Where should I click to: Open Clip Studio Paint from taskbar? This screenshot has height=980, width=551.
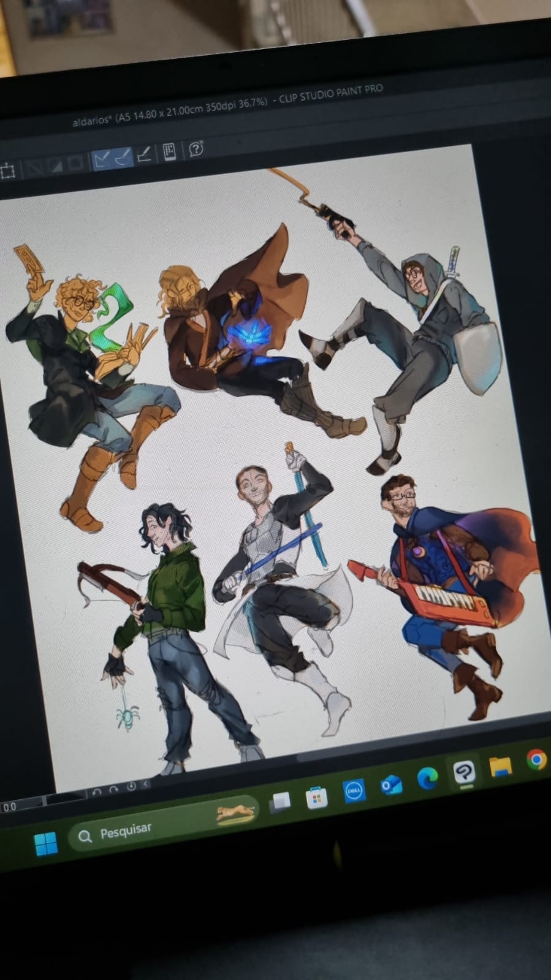coord(464,773)
